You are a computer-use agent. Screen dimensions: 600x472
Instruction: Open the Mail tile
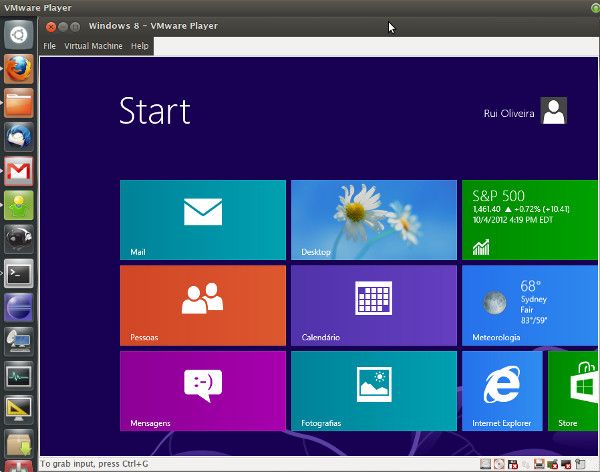[x=202, y=220]
